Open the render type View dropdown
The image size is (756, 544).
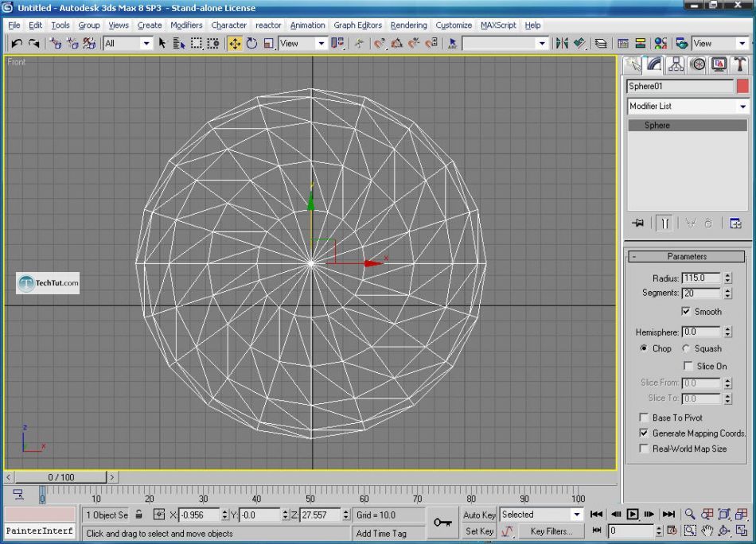point(720,44)
